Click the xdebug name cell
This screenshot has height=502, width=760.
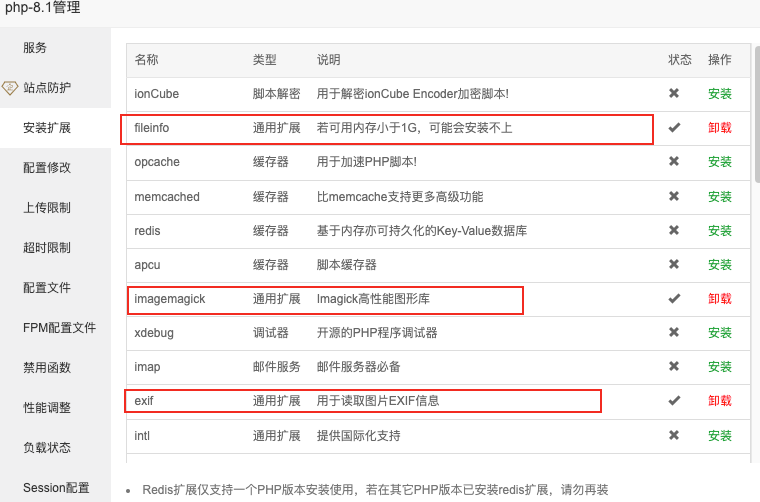(154, 333)
